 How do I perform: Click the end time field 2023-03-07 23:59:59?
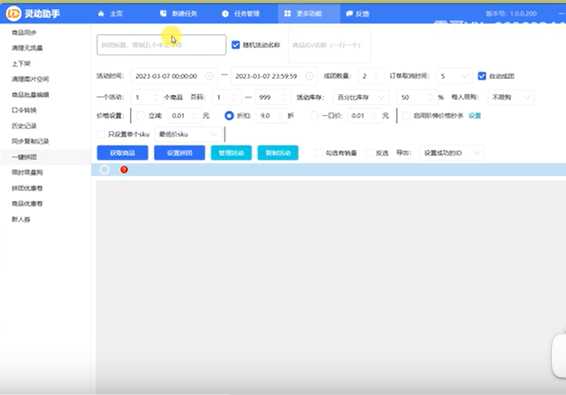(273, 76)
